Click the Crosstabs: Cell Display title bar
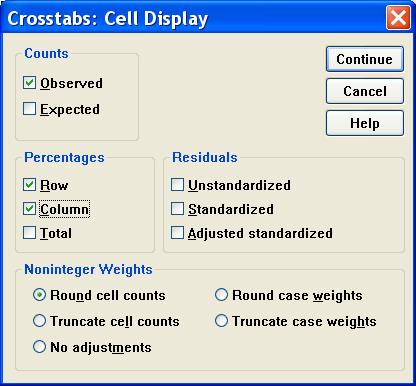Screen dimensions: 416x386 [193, 18]
